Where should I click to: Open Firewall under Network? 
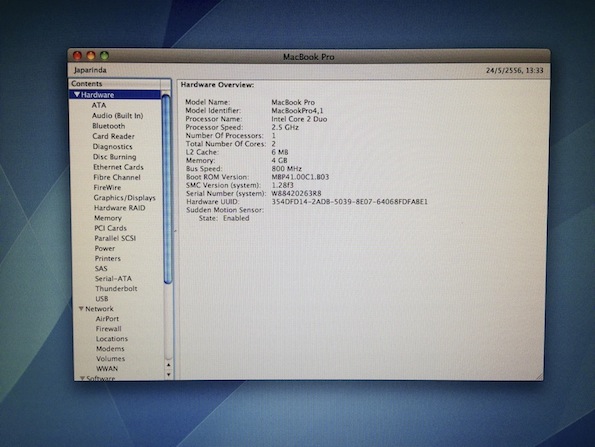pyautogui.click(x=109, y=329)
